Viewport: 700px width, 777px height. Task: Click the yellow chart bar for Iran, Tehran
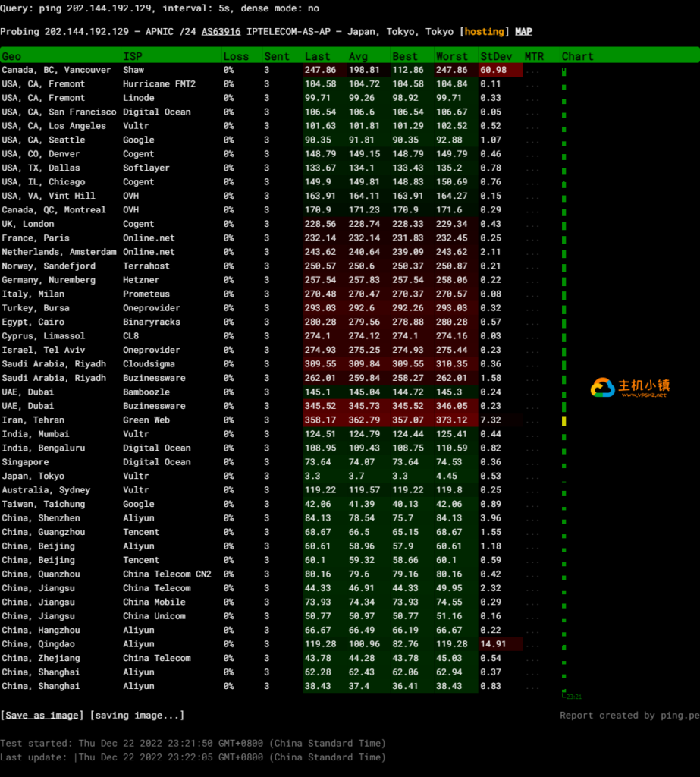click(x=564, y=420)
